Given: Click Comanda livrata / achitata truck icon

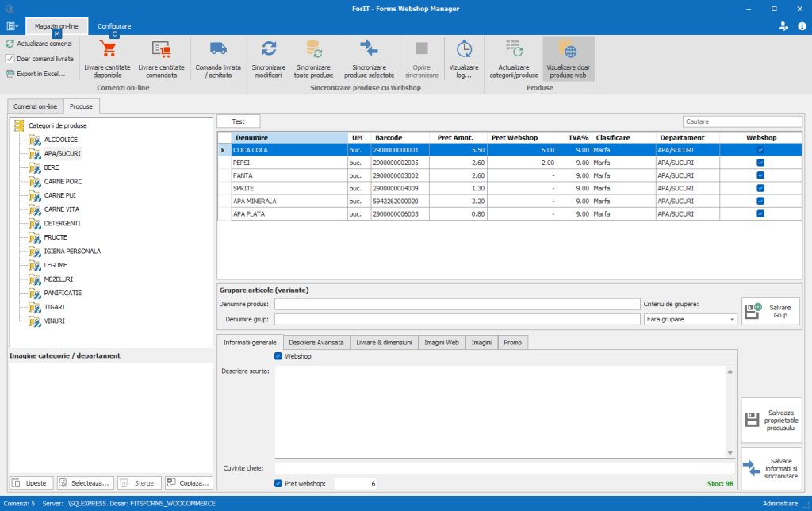Looking at the screenshot, I should pyautogui.click(x=218, y=50).
